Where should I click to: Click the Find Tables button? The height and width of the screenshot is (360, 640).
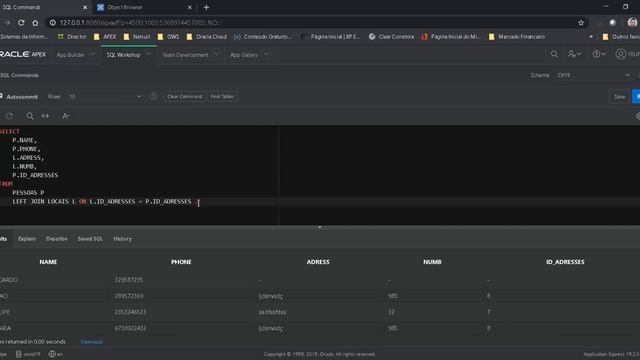222,96
